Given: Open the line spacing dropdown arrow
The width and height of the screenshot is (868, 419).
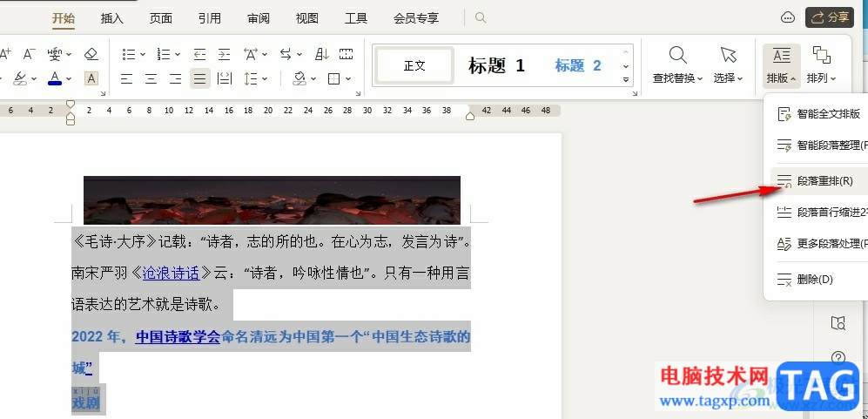Looking at the screenshot, I should click(265, 78).
